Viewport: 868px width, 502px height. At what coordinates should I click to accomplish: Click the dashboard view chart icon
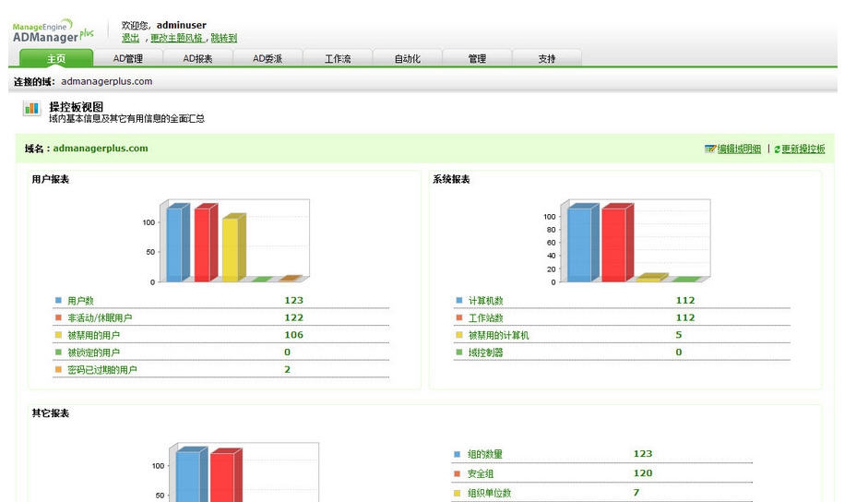pyautogui.click(x=31, y=108)
